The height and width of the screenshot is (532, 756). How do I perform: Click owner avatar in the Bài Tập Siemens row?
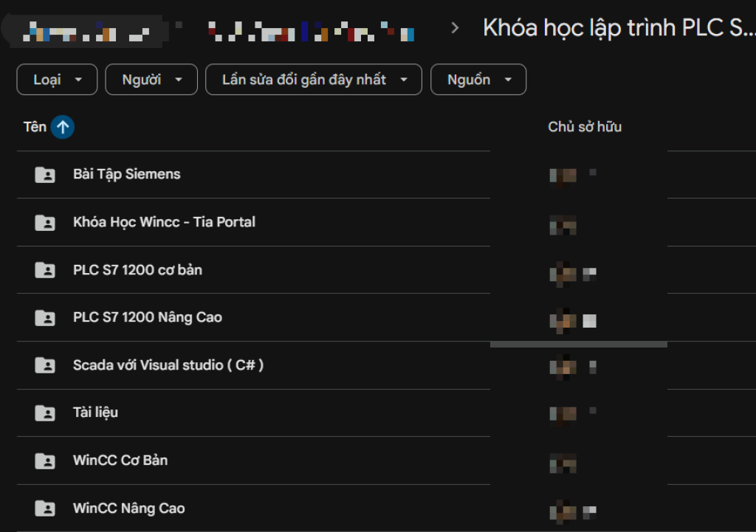click(x=563, y=176)
